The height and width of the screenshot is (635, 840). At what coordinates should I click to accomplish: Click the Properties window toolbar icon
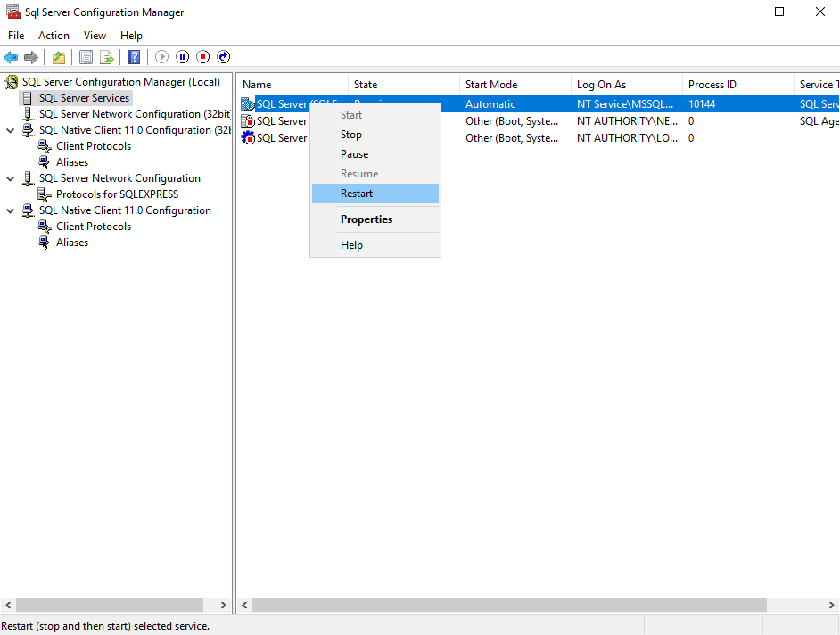tap(85, 56)
